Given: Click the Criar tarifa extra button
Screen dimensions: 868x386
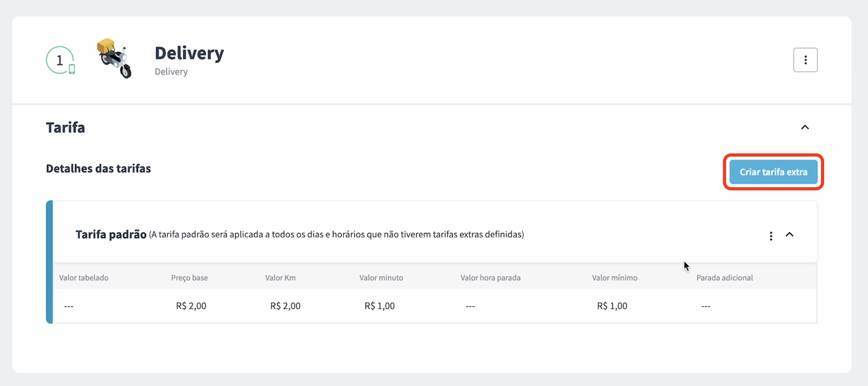Looking at the screenshot, I should tap(773, 172).
